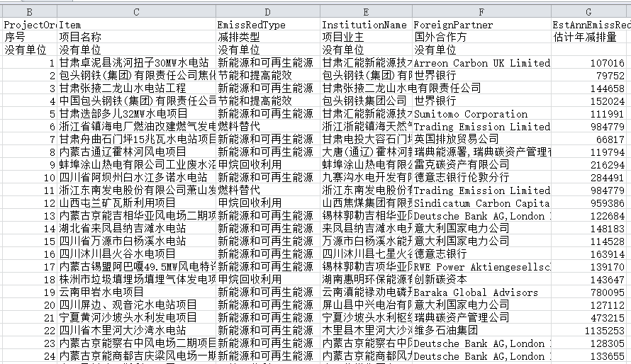Click the 'EmissRedType' header cell
631x364 pixels.
click(x=267, y=25)
